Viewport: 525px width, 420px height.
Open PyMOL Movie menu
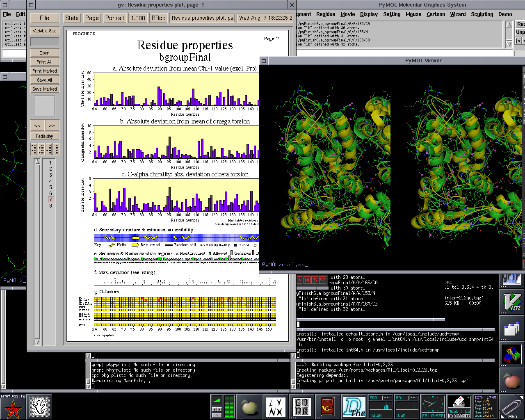click(x=347, y=14)
